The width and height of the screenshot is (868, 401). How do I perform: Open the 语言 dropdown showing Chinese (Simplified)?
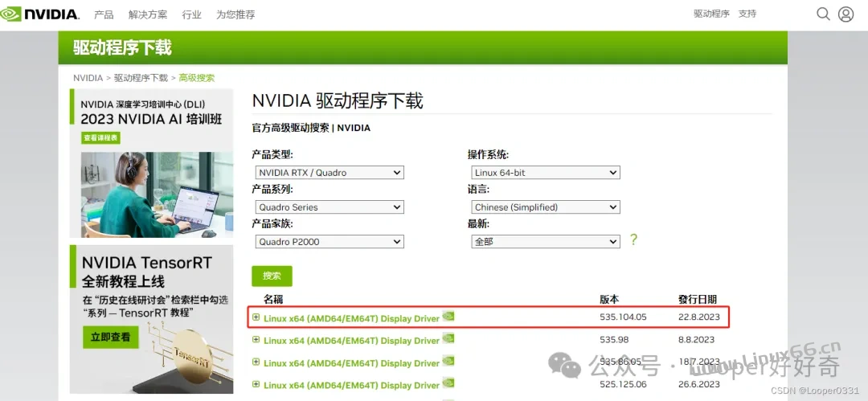tap(545, 207)
